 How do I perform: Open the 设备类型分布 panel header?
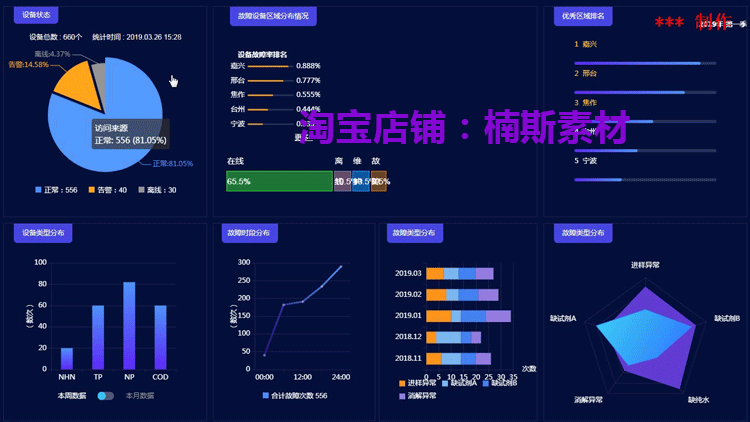(43, 233)
